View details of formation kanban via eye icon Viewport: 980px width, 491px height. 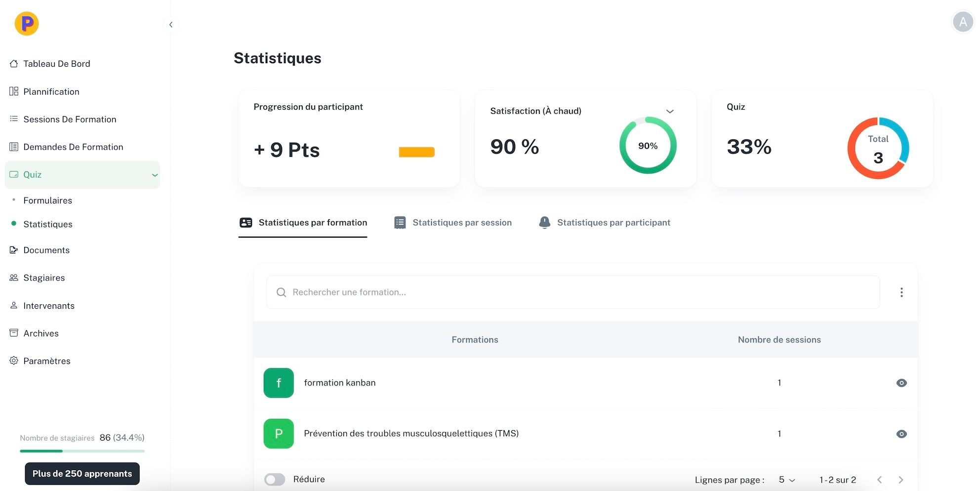click(x=901, y=383)
